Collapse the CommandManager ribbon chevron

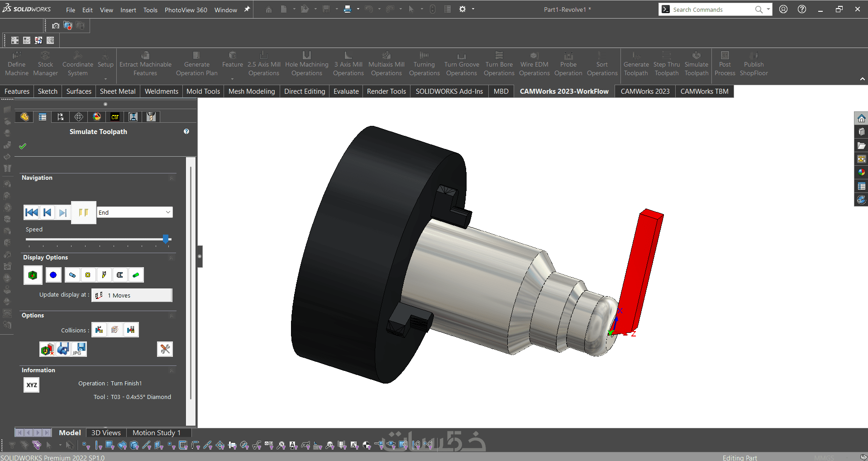[863, 79]
